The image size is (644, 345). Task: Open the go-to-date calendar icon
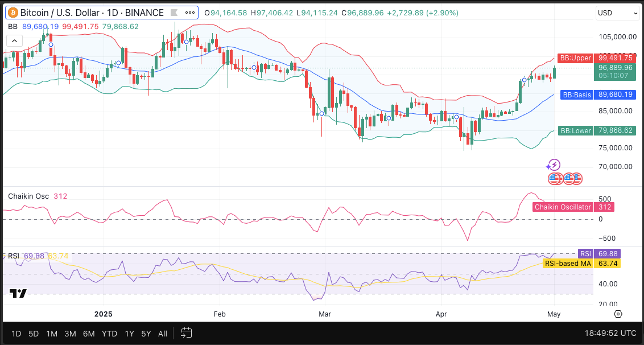coord(187,332)
